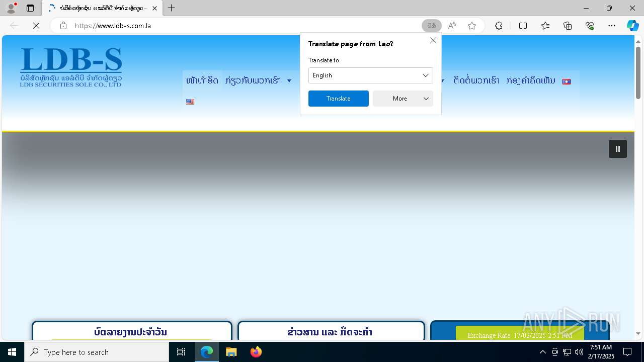The height and width of the screenshot is (362, 644).
Task: Add this page to favorites star
Action: 472,26
